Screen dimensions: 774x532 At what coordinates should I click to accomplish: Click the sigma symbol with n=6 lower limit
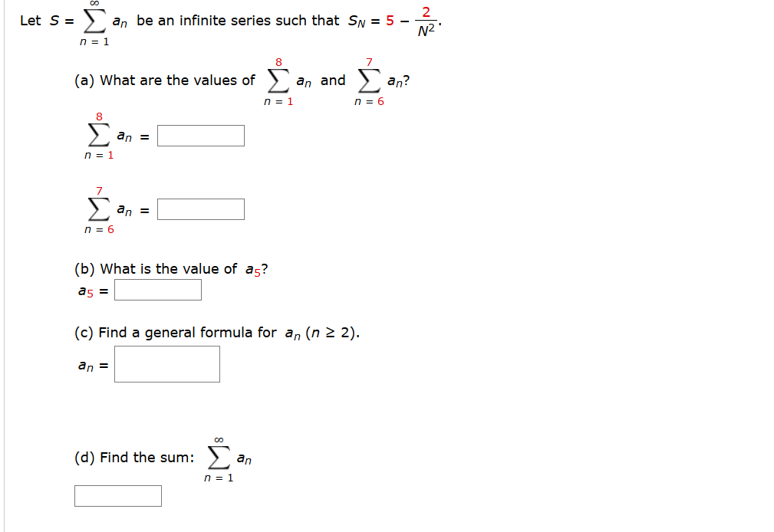369,80
